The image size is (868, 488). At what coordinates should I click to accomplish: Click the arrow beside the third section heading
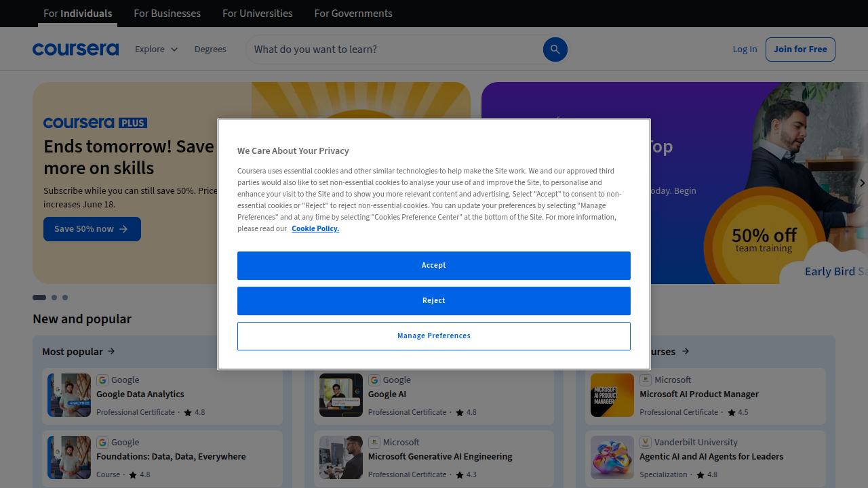pyautogui.click(x=686, y=351)
